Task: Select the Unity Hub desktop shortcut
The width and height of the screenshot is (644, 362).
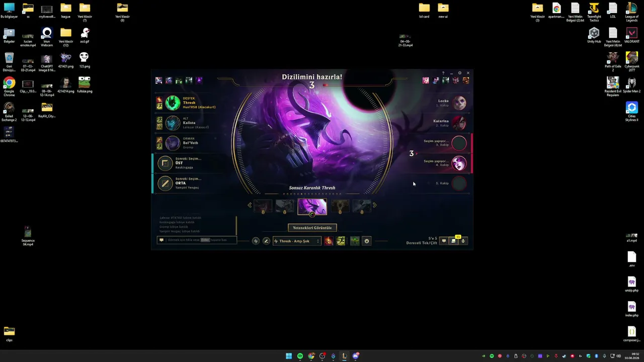Action: (x=594, y=35)
